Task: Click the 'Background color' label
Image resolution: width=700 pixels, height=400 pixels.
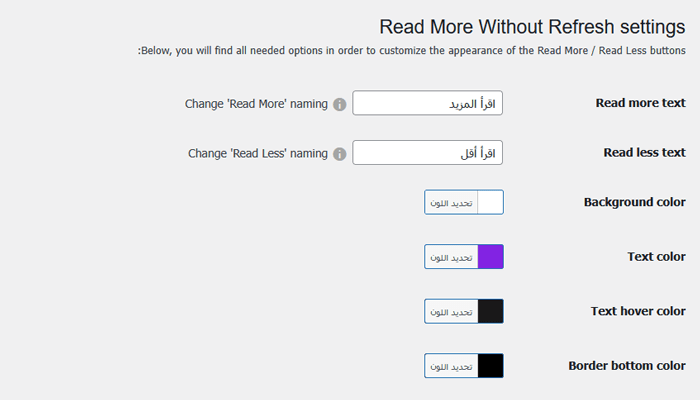Action: pos(634,202)
